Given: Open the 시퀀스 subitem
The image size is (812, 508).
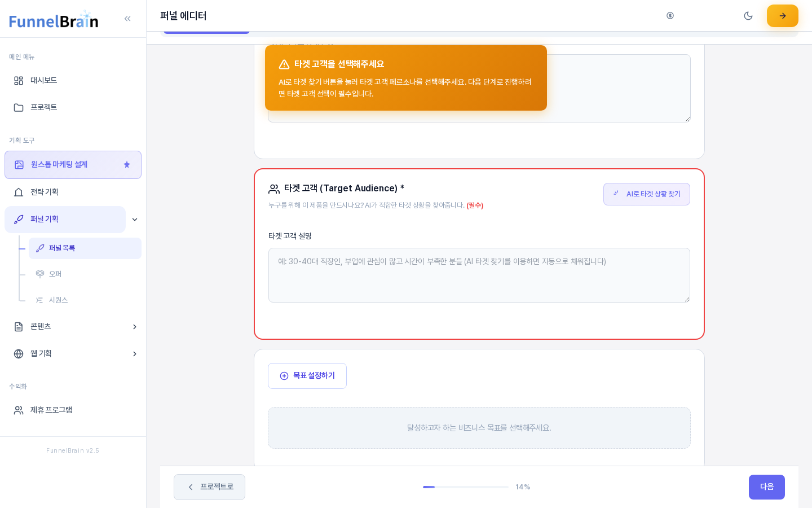Looking at the screenshot, I should [x=85, y=300].
